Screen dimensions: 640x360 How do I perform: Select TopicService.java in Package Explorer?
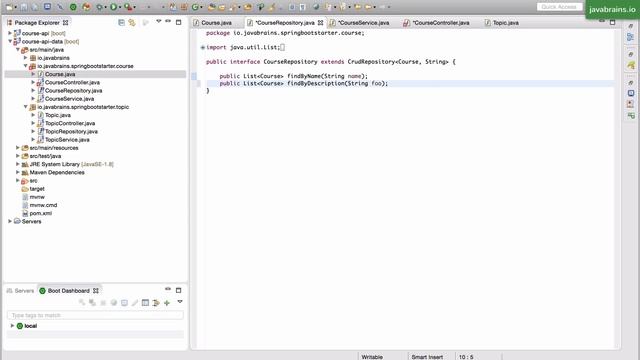coord(67,140)
